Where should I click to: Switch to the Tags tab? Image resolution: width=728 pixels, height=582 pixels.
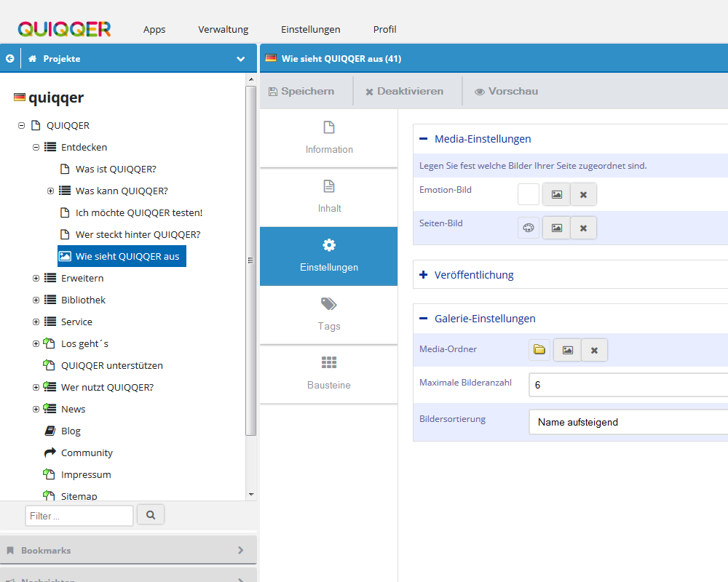[x=329, y=315]
